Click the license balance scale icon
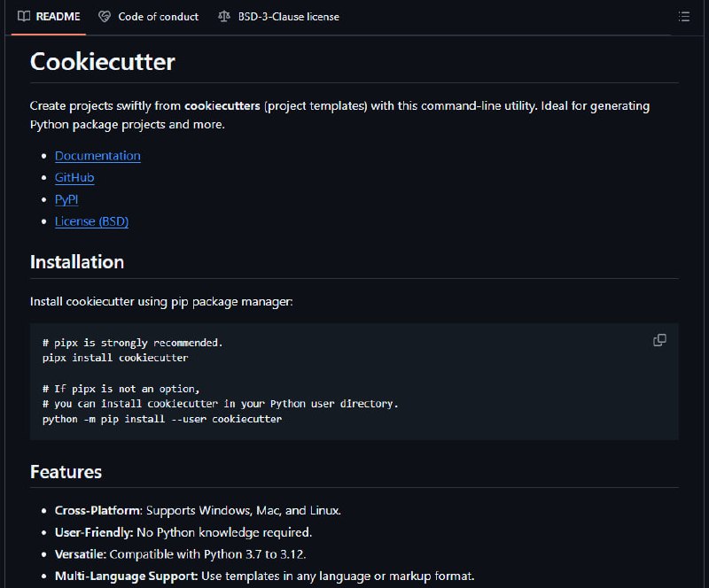This screenshot has height=588, width=709. (224, 17)
